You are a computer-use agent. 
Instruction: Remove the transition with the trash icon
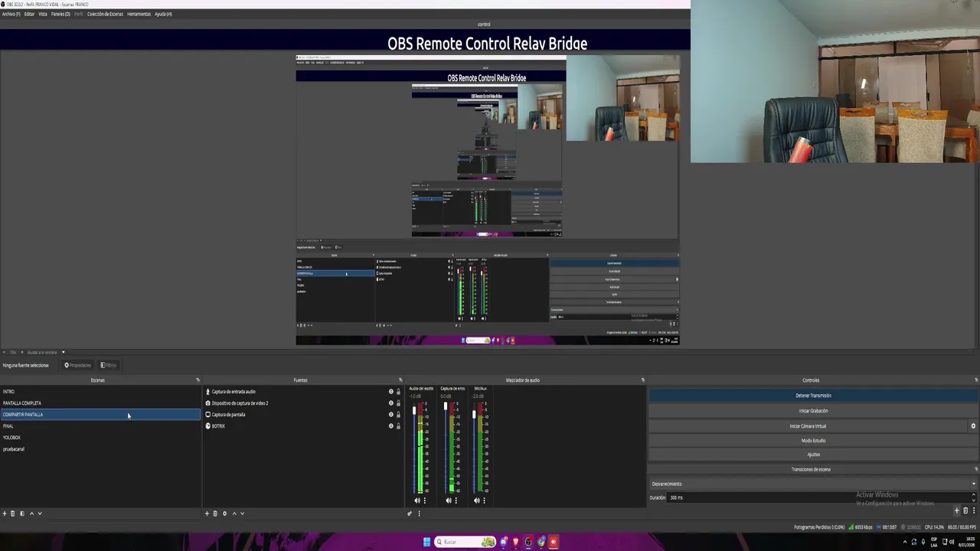click(965, 510)
